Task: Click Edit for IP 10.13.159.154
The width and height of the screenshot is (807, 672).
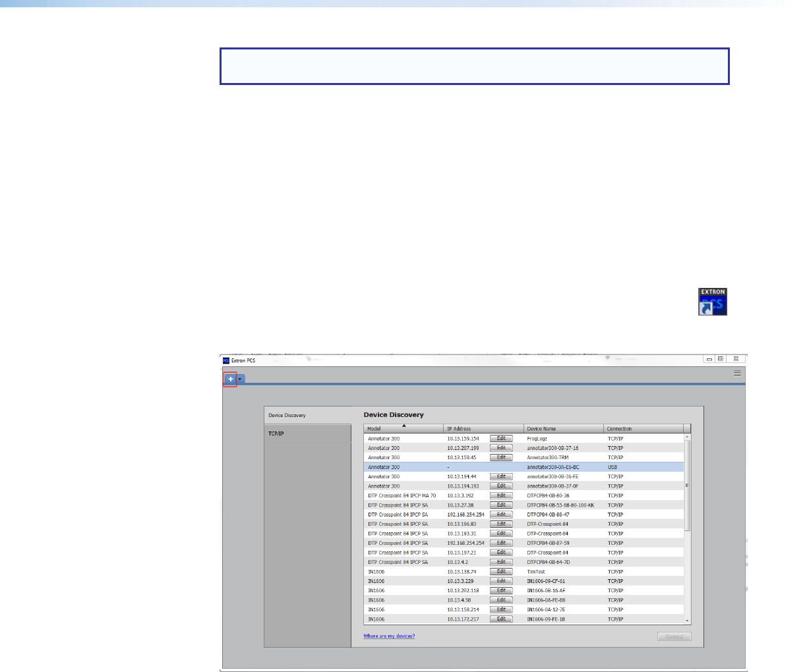Action: tap(501, 439)
